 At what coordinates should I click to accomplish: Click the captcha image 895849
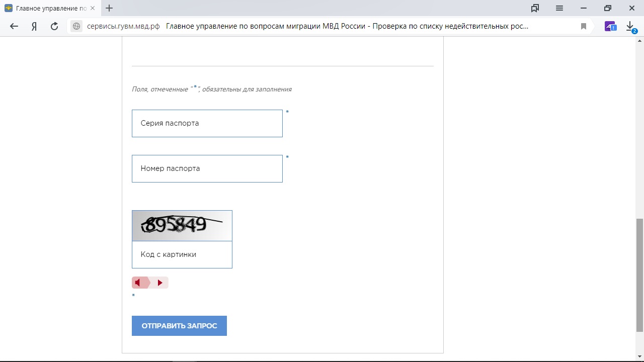coord(182,226)
